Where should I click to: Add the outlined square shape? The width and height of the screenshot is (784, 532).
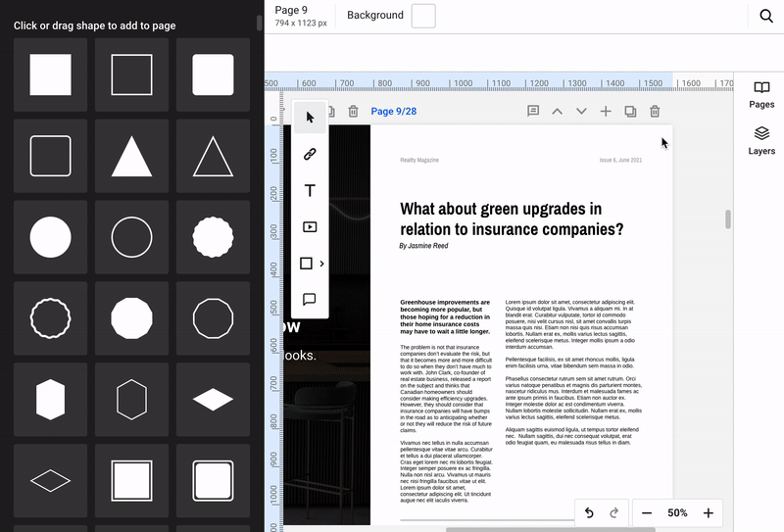click(x=131, y=74)
